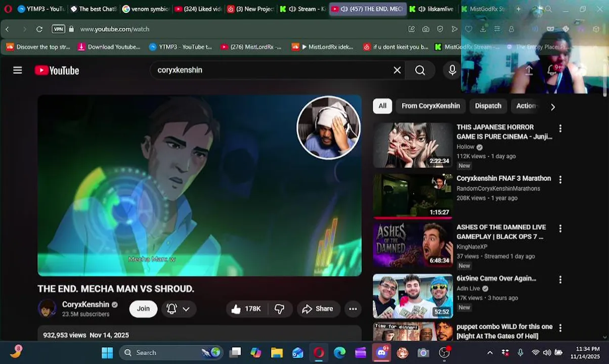Viewport: 609px width, 364px height.
Task: Switch to Microsoft Edge in the taskbar
Action: [x=339, y=352]
